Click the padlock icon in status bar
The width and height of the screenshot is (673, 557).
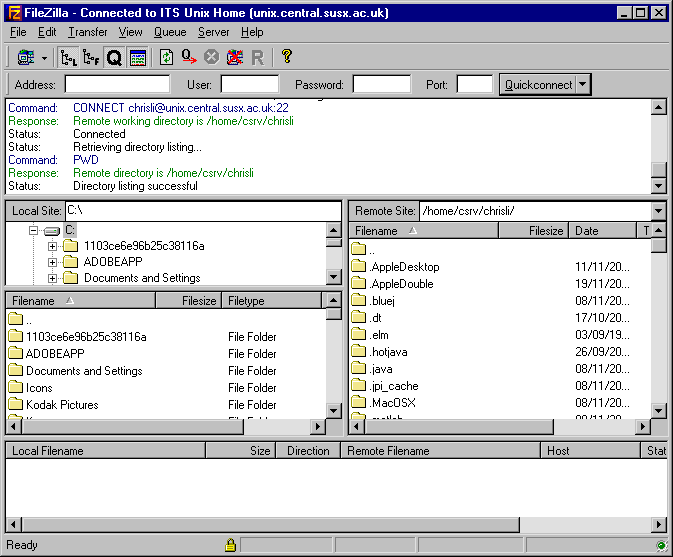[x=230, y=545]
